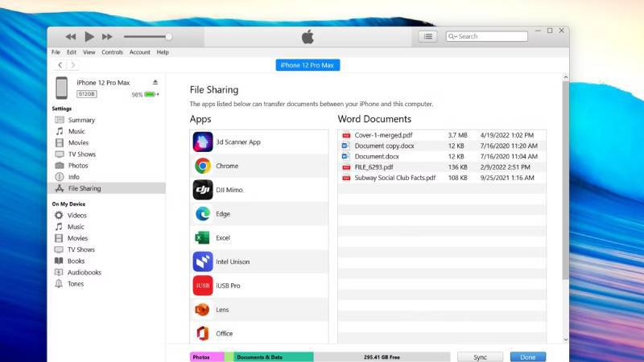Select the Chrome app icon
This screenshot has height=362, width=644.
(x=203, y=166)
